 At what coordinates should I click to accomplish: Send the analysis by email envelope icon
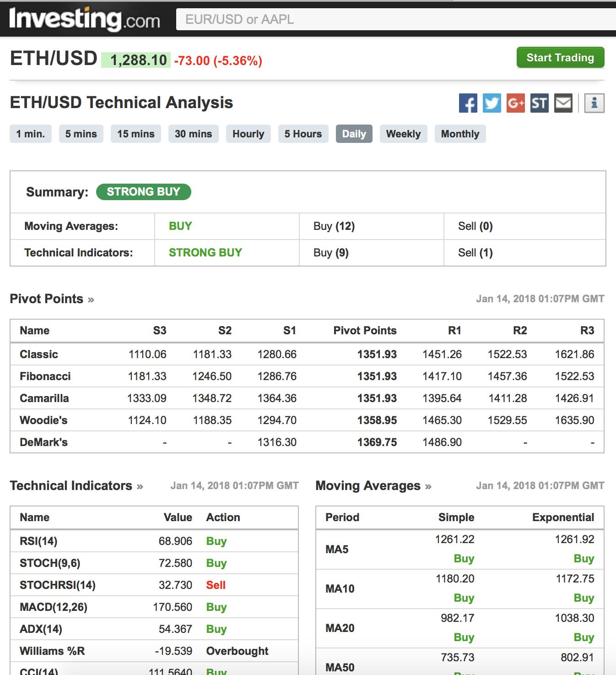point(562,103)
